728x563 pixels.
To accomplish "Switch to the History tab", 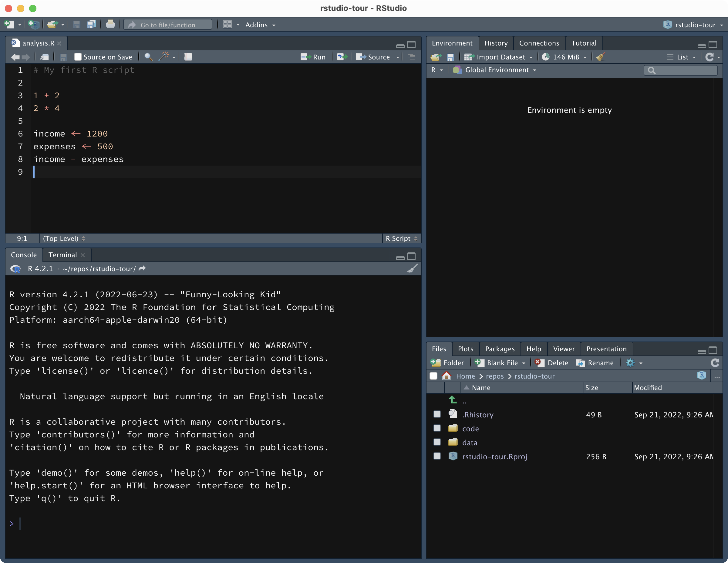I will (496, 43).
